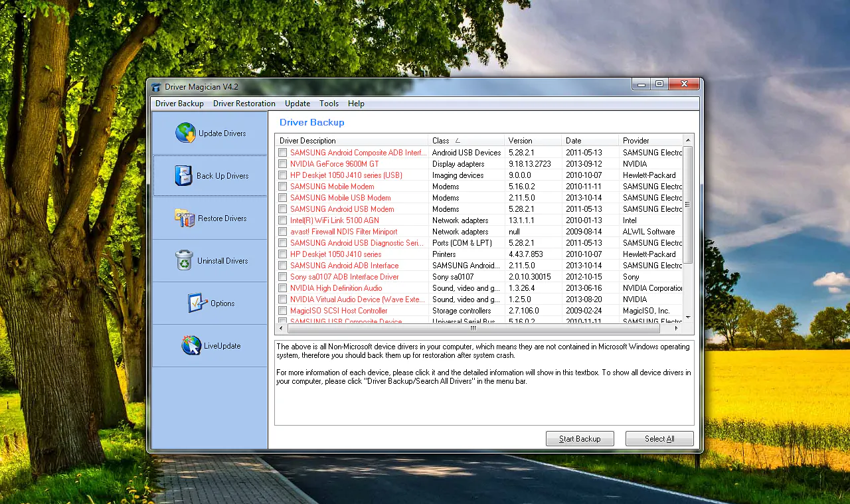Click the Driver Magician title bar icon
The image size is (850, 504).
pyautogui.click(x=155, y=86)
